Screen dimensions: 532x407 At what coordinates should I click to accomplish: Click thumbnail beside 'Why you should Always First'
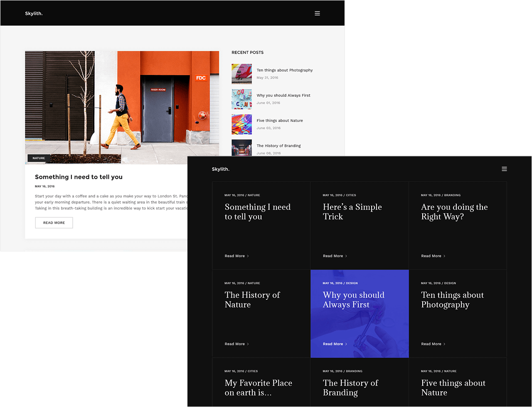tap(241, 99)
